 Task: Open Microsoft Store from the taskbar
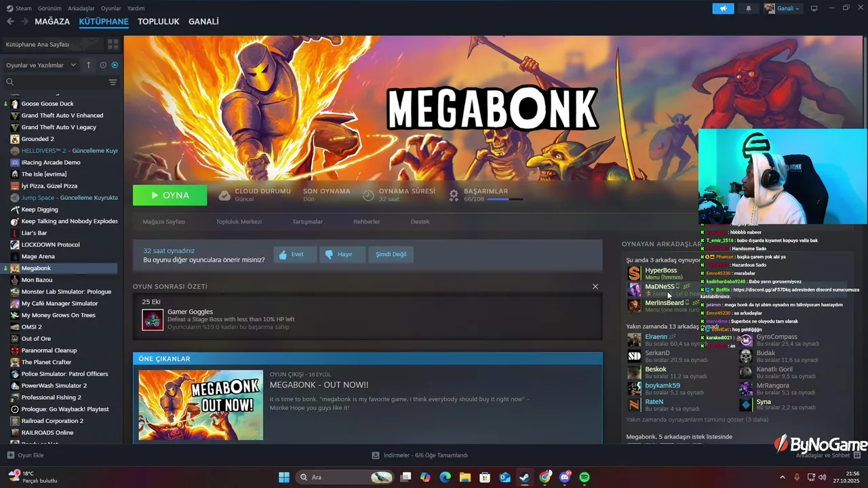tap(485, 477)
